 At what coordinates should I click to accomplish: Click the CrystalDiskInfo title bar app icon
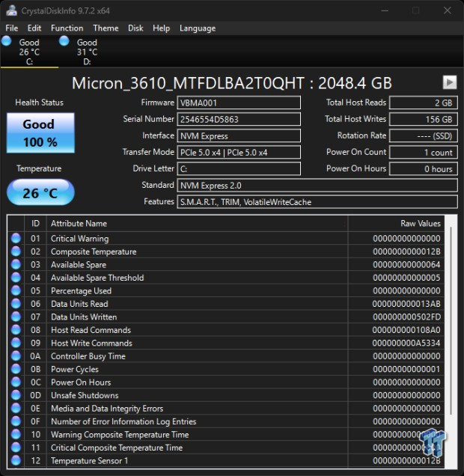(12, 10)
